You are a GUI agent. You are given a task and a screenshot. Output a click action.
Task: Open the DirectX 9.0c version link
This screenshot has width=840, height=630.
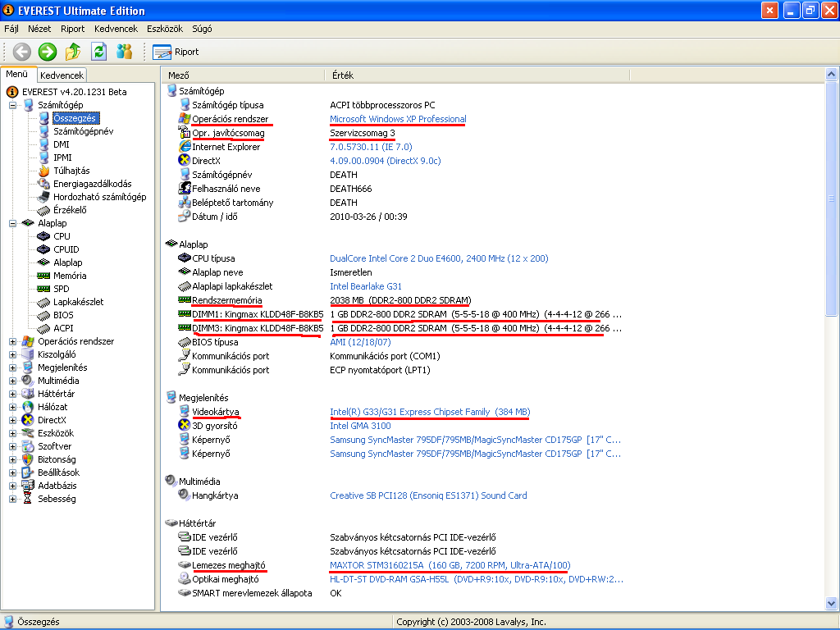click(386, 161)
